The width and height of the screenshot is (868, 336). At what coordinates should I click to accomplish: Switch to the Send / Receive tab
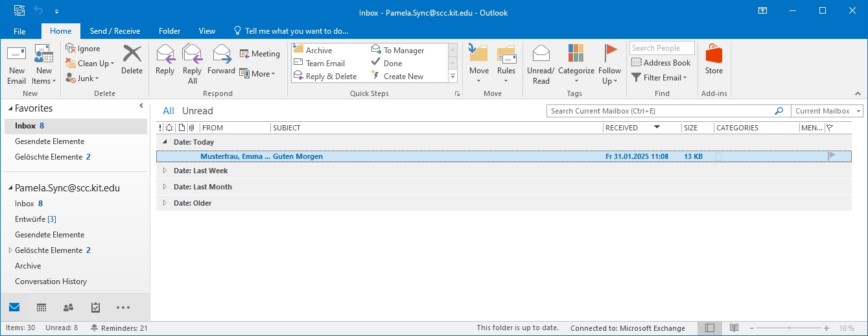115,31
